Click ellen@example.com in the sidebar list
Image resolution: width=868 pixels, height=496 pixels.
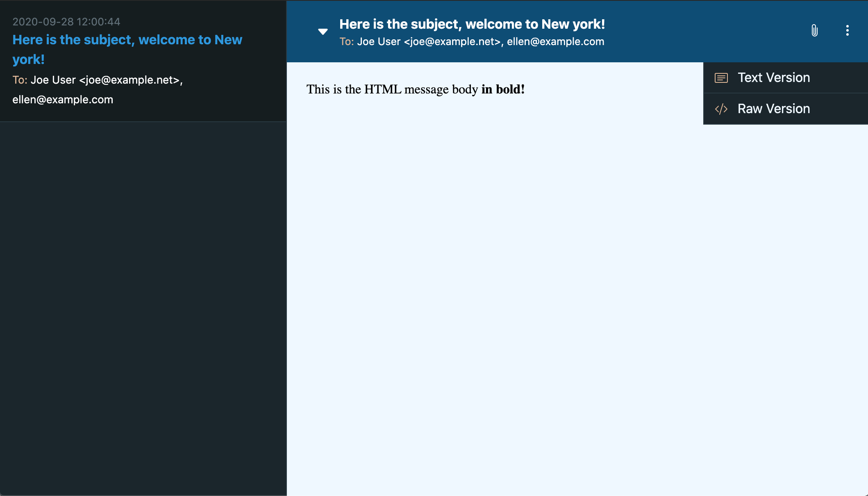point(63,100)
